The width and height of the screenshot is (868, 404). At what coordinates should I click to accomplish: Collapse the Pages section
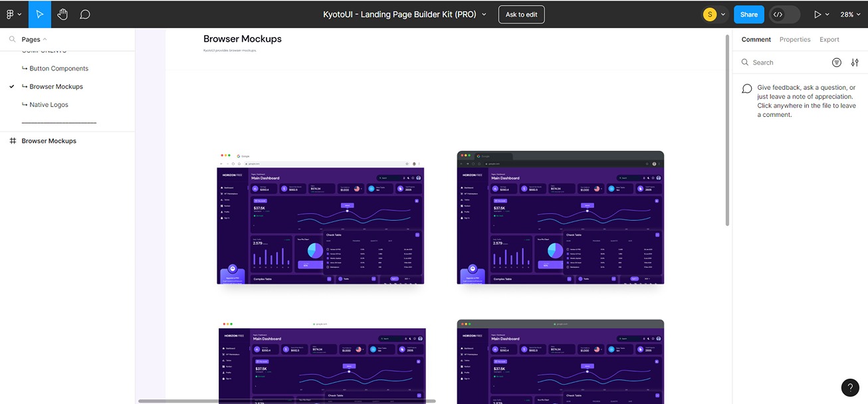pyautogui.click(x=45, y=39)
